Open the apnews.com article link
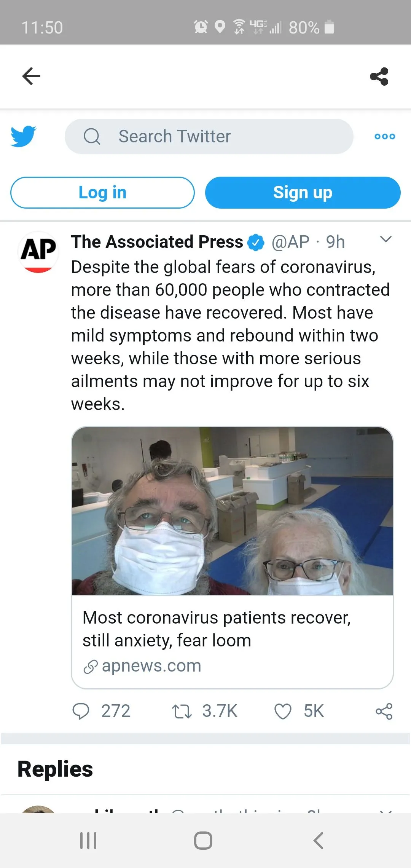The height and width of the screenshot is (868, 411). click(151, 666)
